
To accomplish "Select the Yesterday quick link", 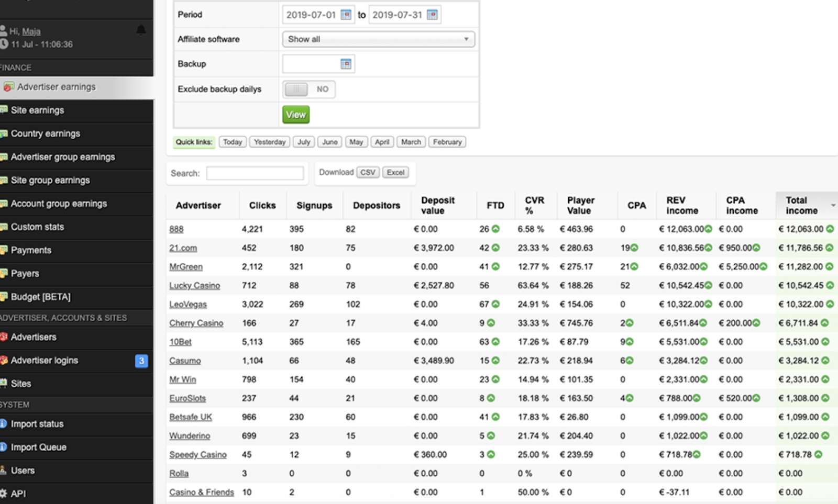I will (270, 142).
